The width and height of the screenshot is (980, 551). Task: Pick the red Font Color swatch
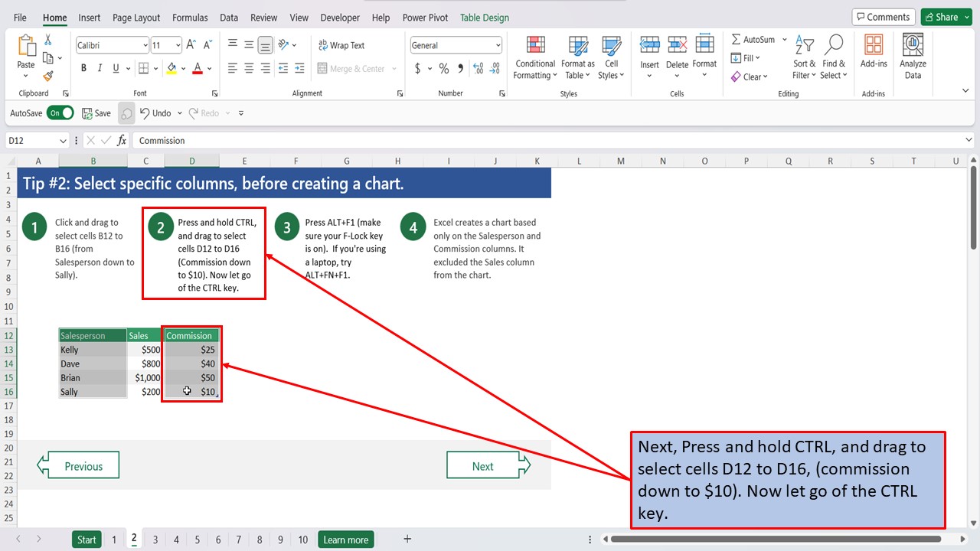(198, 68)
